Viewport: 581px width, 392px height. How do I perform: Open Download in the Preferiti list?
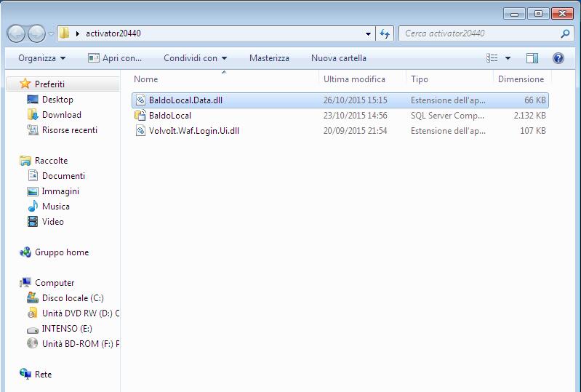(x=62, y=115)
